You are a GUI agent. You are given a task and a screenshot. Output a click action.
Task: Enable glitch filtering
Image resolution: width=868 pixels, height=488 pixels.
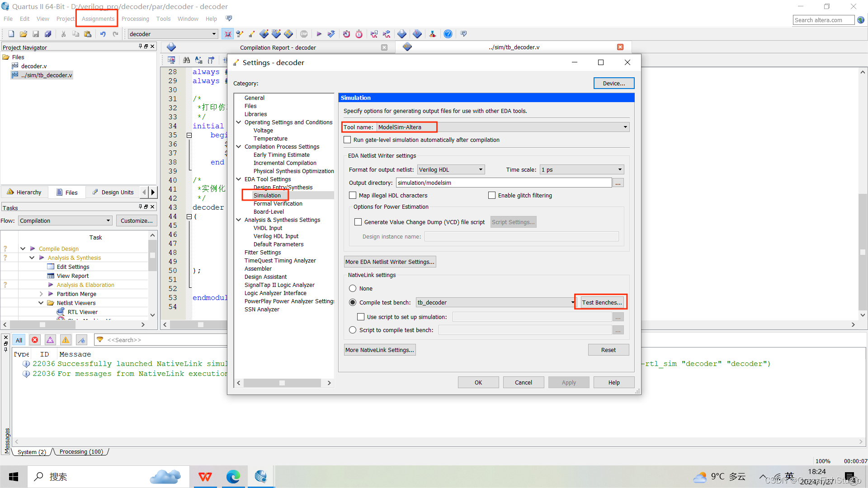pos(492,195)
